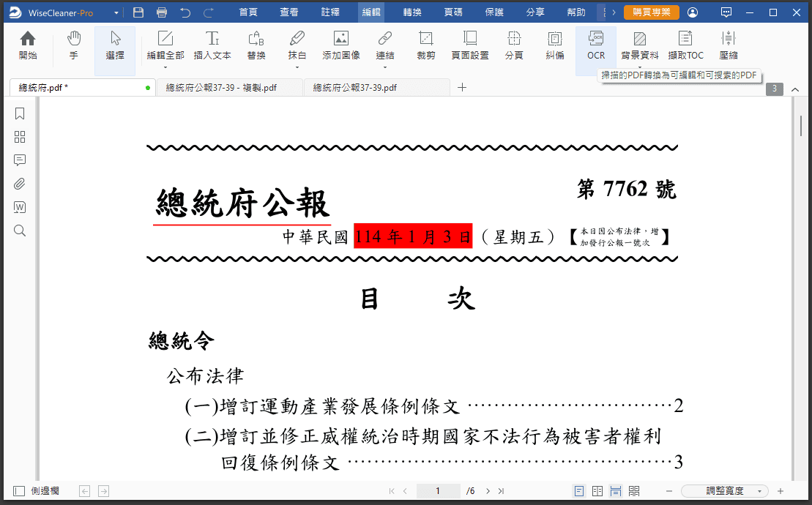Select the Hand (手) tool
812x505 pixels.
click(x=73, y=45)
